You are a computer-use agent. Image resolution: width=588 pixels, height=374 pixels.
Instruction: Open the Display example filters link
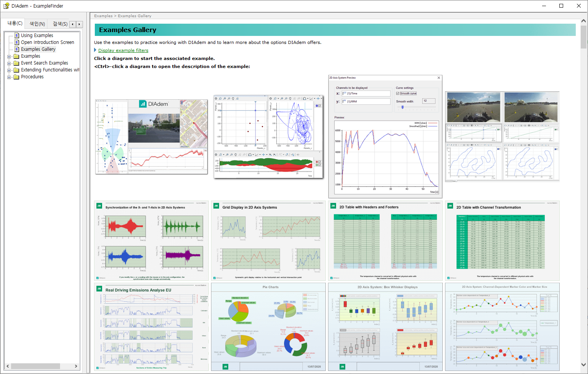(123, 50)
